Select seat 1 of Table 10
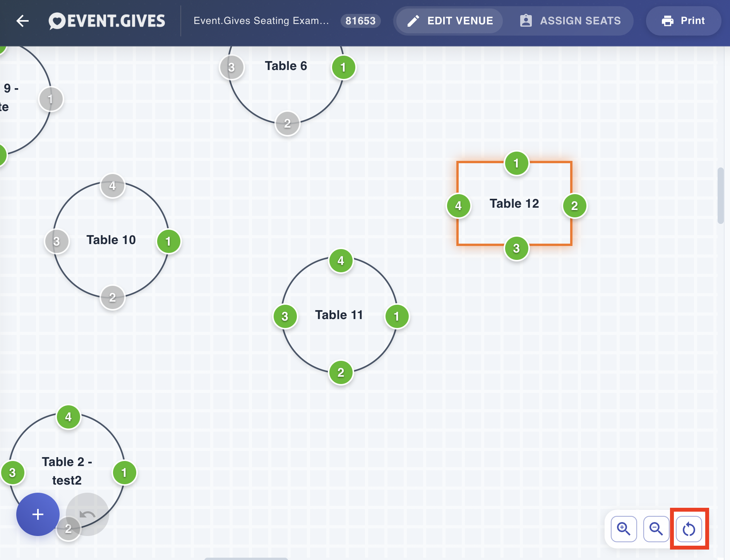Image resolution: width=730 pixels, height=560 pixels. (x=168, y=241)
